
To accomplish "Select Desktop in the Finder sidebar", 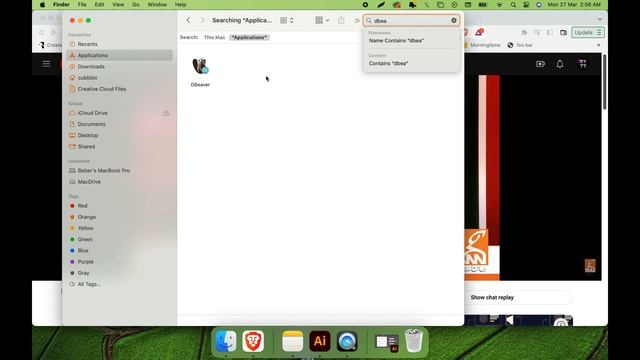I will point(119,135).
